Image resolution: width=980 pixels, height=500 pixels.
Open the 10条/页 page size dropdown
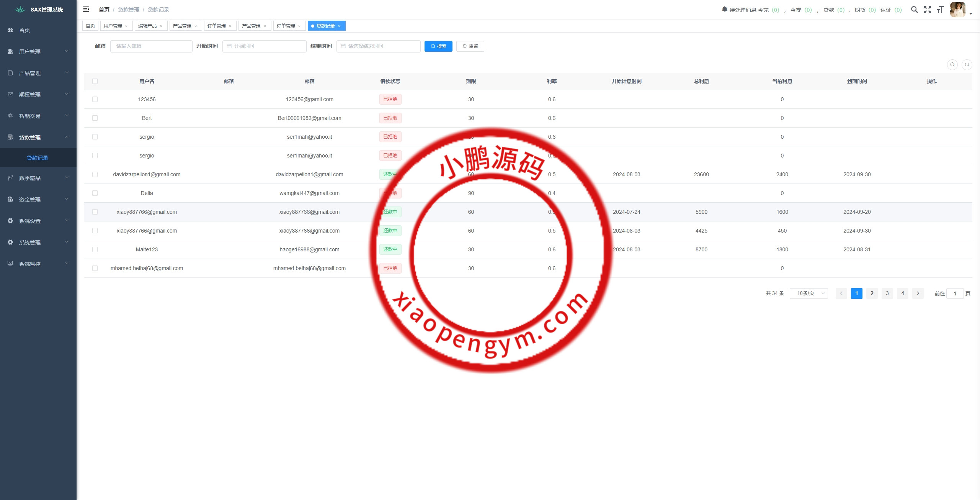point(808,293)
